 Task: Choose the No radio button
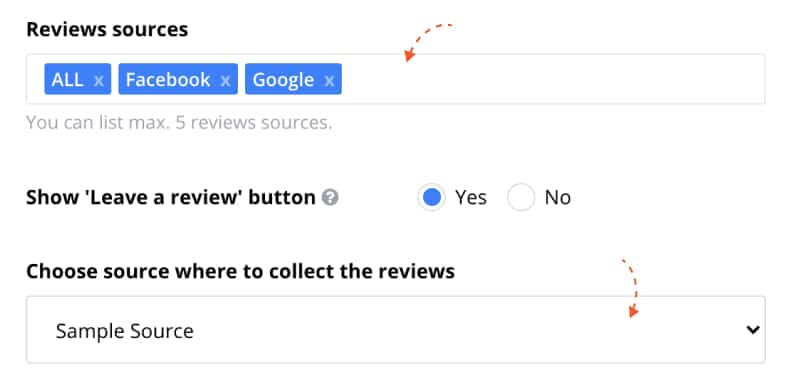[521, 198]
